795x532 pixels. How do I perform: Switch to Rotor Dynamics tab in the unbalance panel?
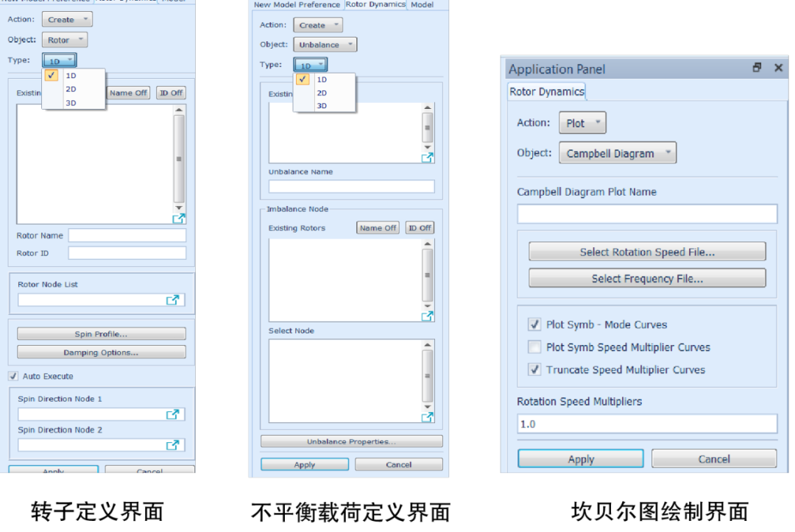(x=375, y=4)
